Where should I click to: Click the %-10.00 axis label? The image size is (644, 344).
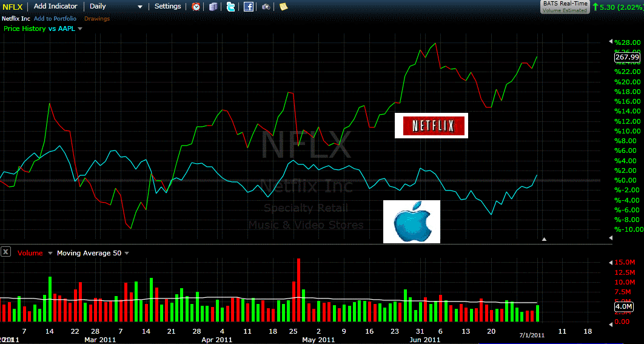[x=628, y=229]
